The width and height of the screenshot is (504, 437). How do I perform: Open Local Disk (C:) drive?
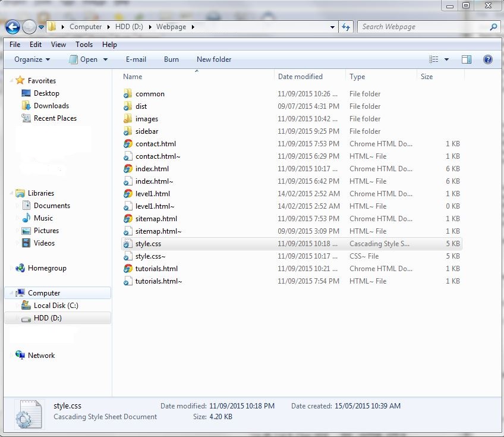click(56, 306)
